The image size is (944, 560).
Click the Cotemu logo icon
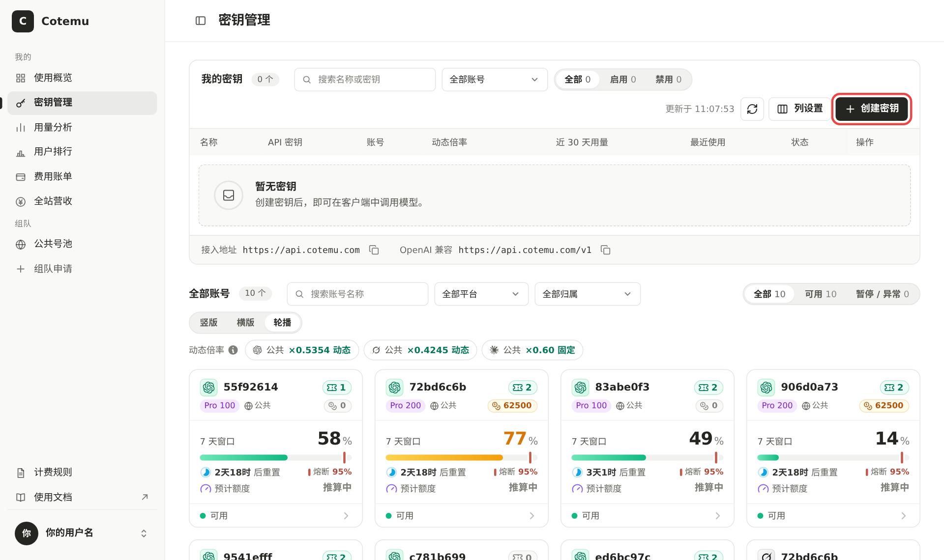(23, 21)
